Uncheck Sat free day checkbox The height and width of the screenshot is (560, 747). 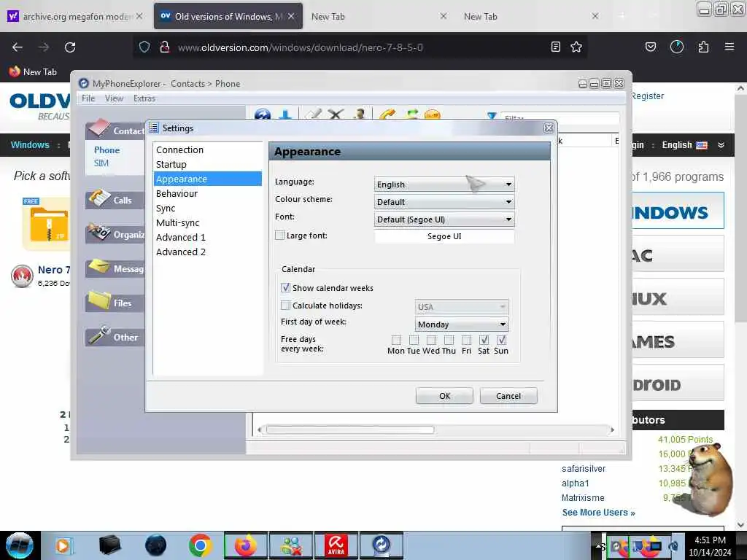click(484, 340)
